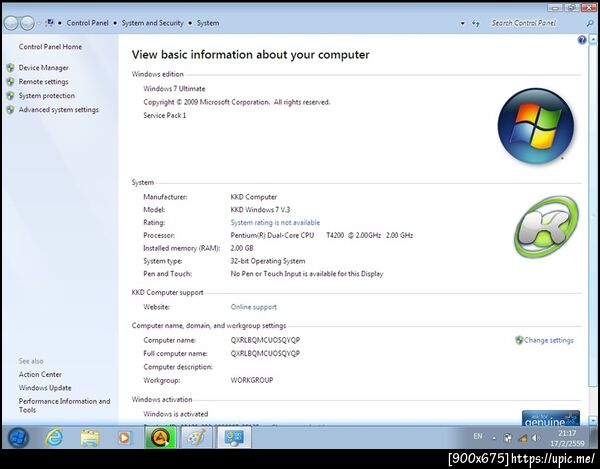Click the volume speaker tray icon
Image resolution: width=600 pixels, height=469 pixels.
click(535, 438)
